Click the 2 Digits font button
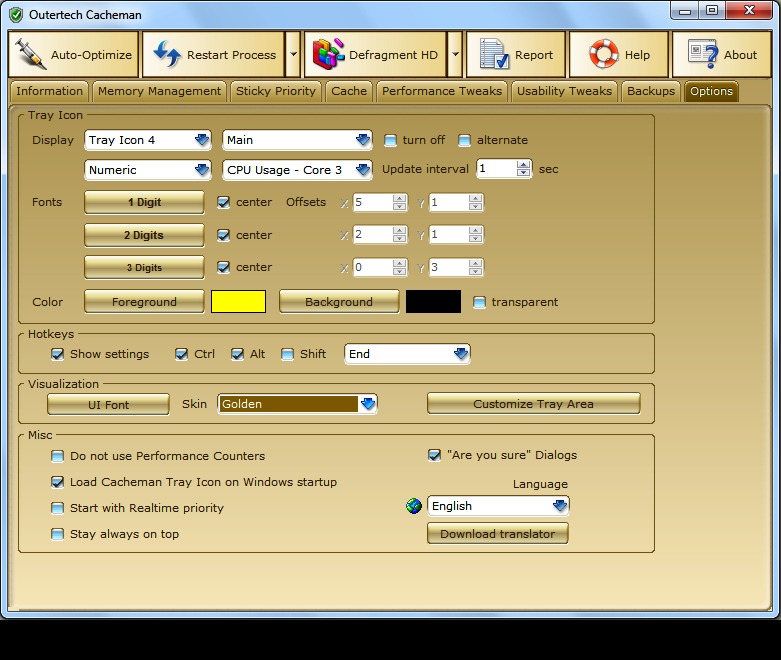This screenshot has height=660, width=781. click(144, 235)
